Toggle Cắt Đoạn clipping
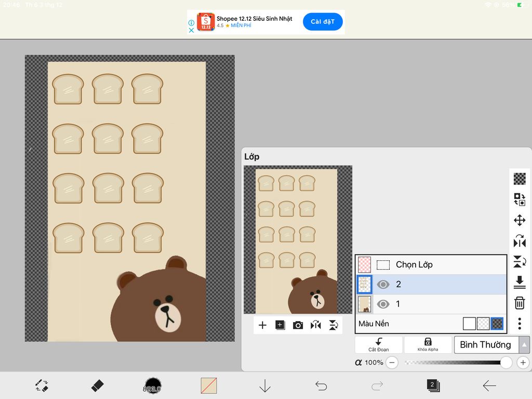 coord(379,345)
